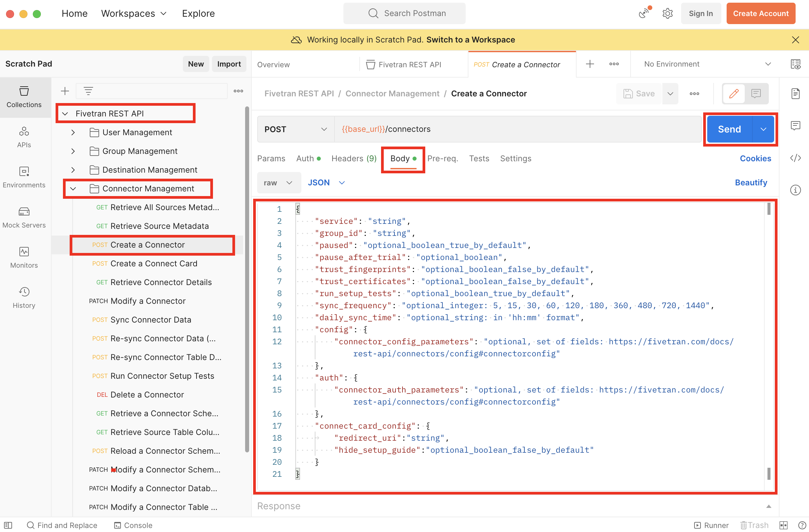Open the Workspaces menu
The width and height of the screenshot is (809, 532).
point(134,13)
